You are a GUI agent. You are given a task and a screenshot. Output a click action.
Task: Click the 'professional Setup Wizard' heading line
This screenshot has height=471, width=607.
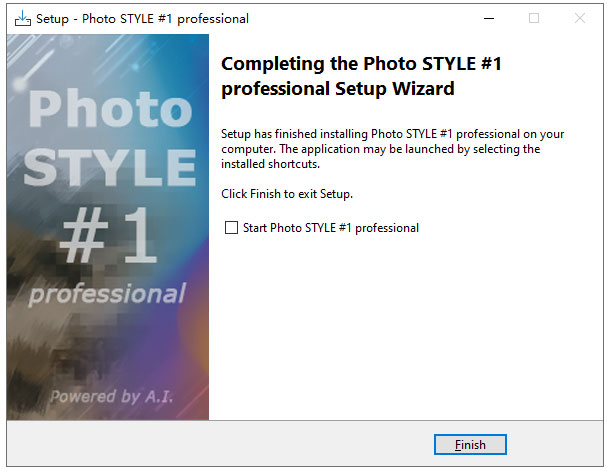click(338, 89)
